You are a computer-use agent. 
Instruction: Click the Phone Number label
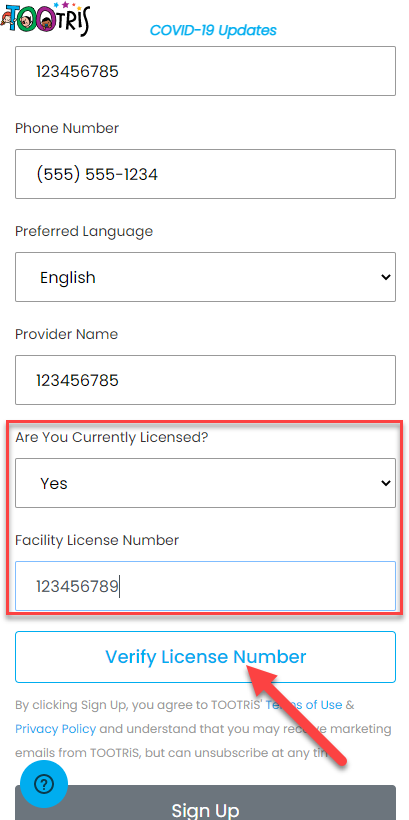point(67,128)
